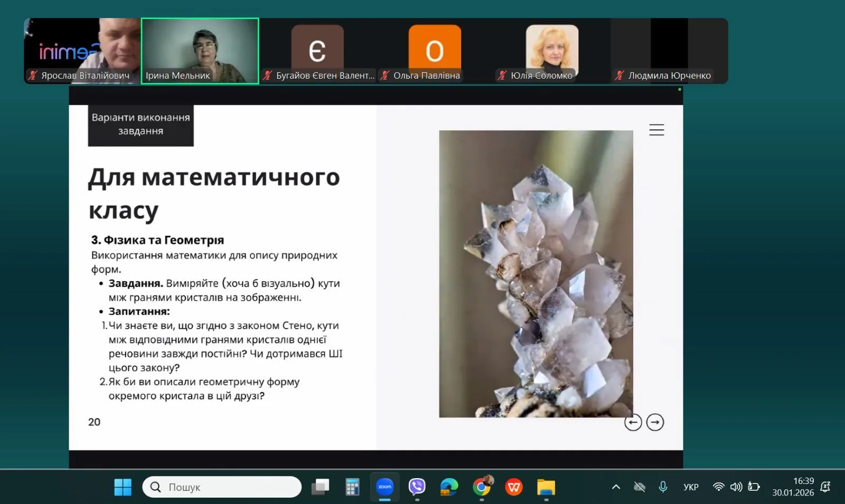Image resolution: width=845 pixels, height=504 pixels.
Task: Open Google Chrome from the taskbar
Action: (482, 487)
